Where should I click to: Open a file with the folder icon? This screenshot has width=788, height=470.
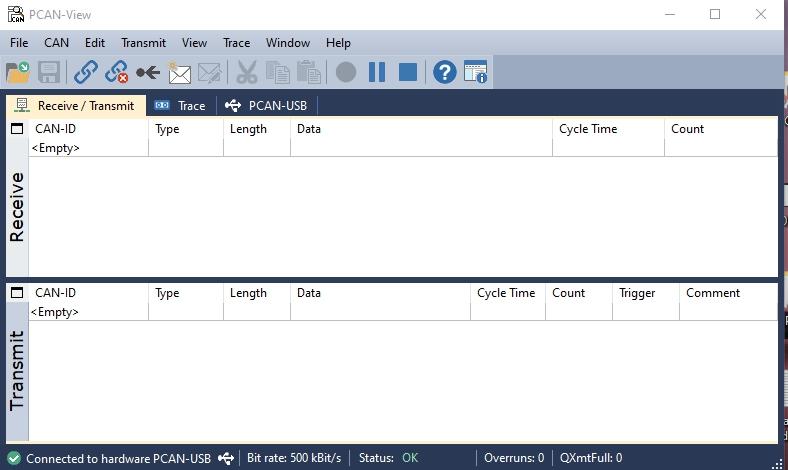18,72
